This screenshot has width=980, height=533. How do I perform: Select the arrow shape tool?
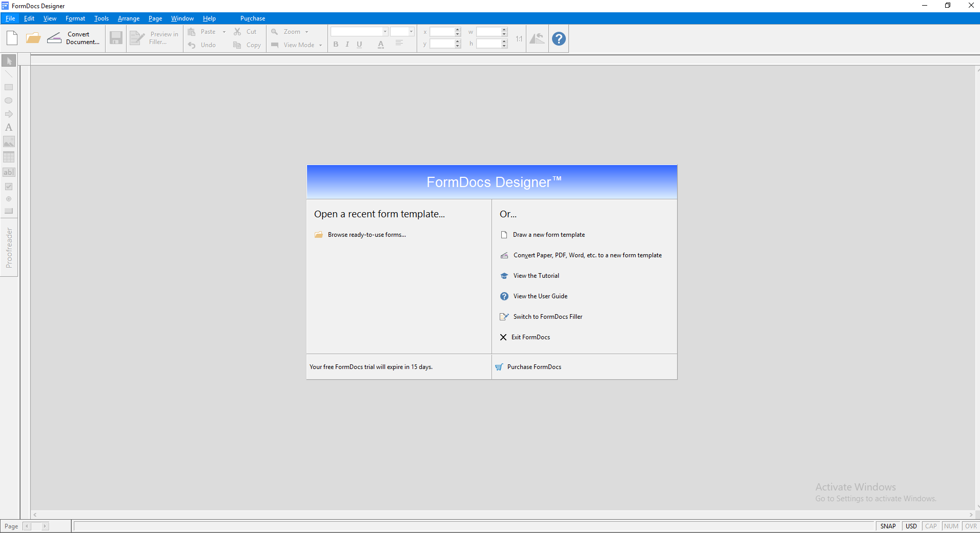(x=9, y=114)
